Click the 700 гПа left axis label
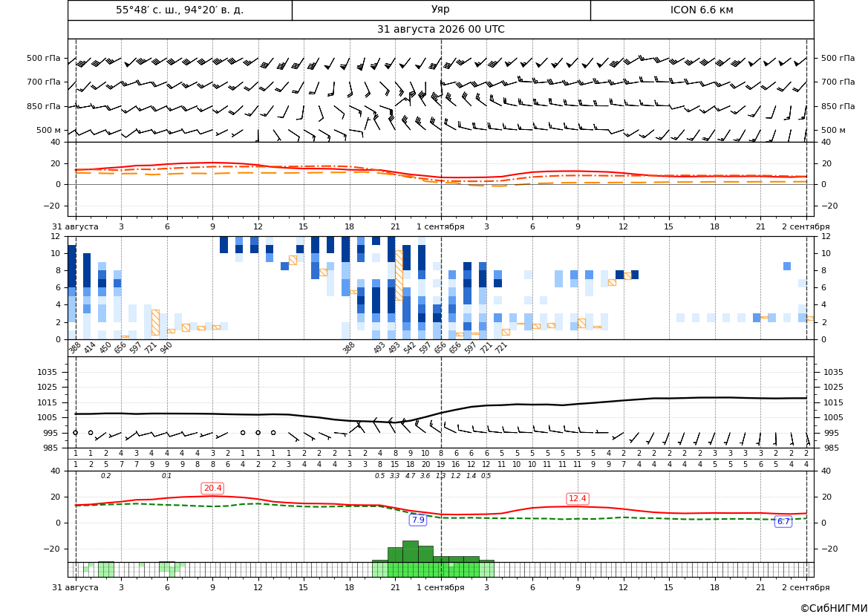Viewport: 868px width, 614px height. 44,82
